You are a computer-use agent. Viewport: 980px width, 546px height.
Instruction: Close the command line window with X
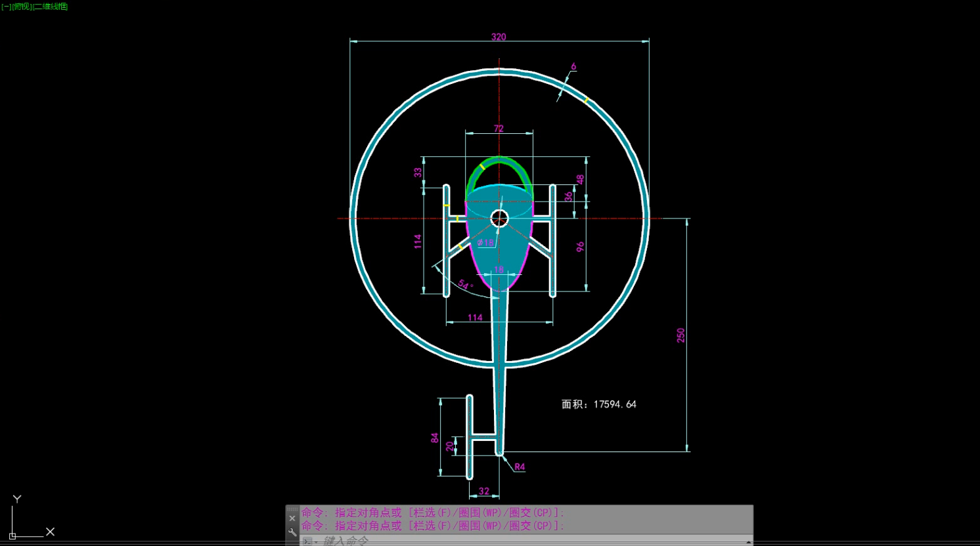(292, 518)
